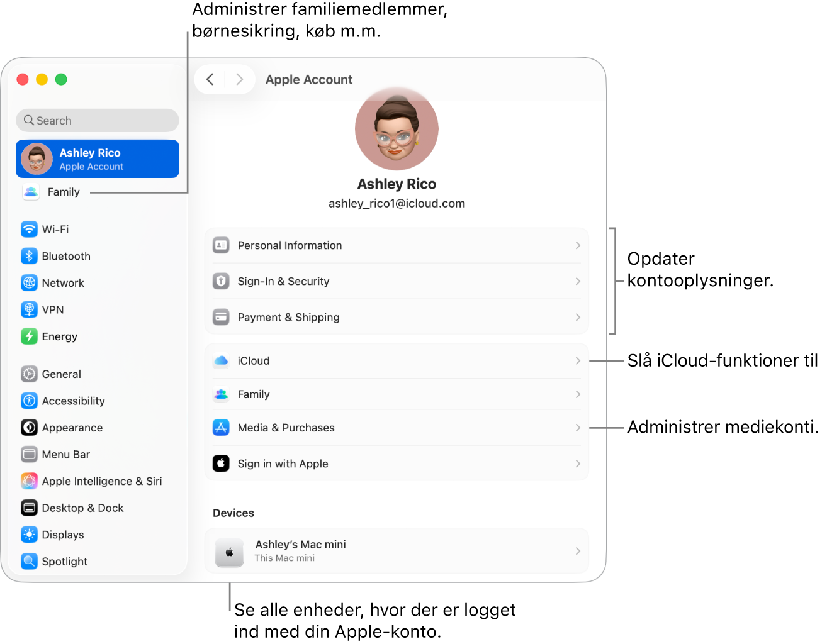Select the Media & Purchases App Store icon
The image size is (827, 644).
221,427
